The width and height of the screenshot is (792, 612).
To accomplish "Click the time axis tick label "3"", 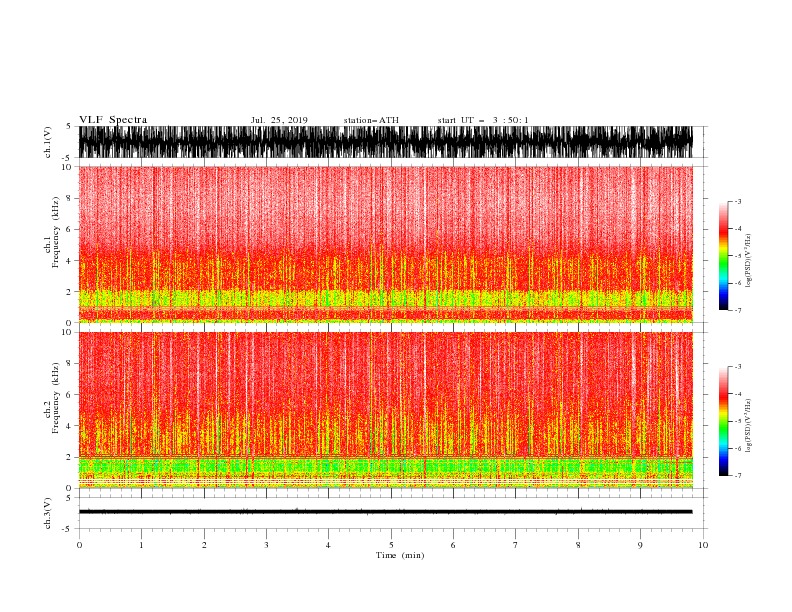I will click(x=266, y=545).
